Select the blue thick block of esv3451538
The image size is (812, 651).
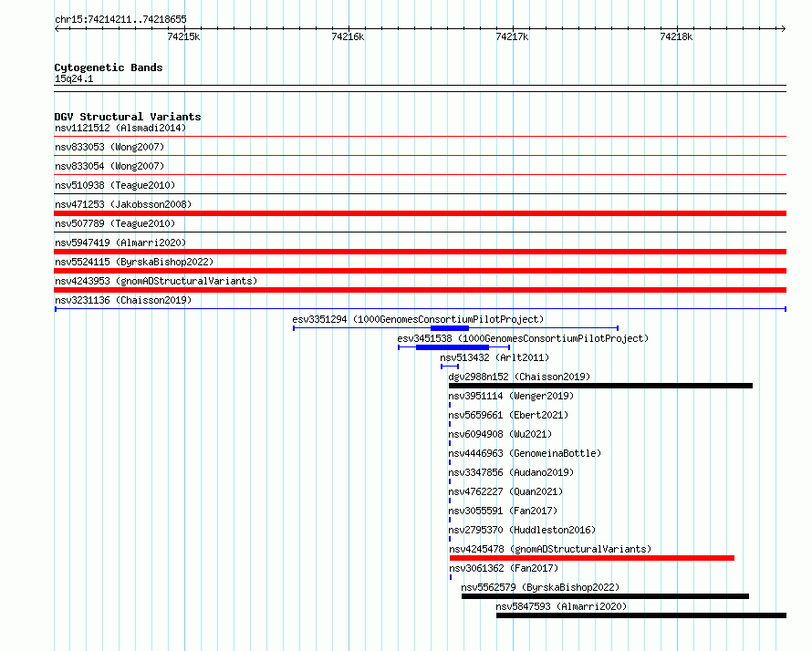tap(453, 347)
